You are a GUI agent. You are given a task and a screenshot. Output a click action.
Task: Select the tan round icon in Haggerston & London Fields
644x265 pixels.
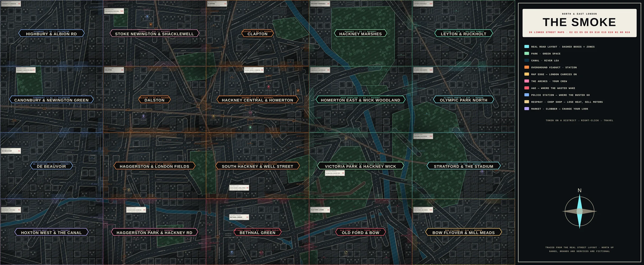tap(129, 190)
